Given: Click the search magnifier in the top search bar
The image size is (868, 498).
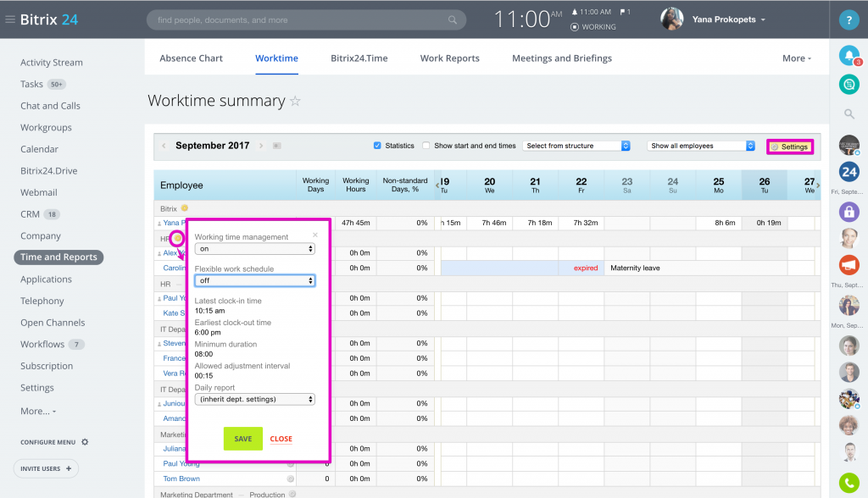Looking at the screenshot, I should coord(453,20).
